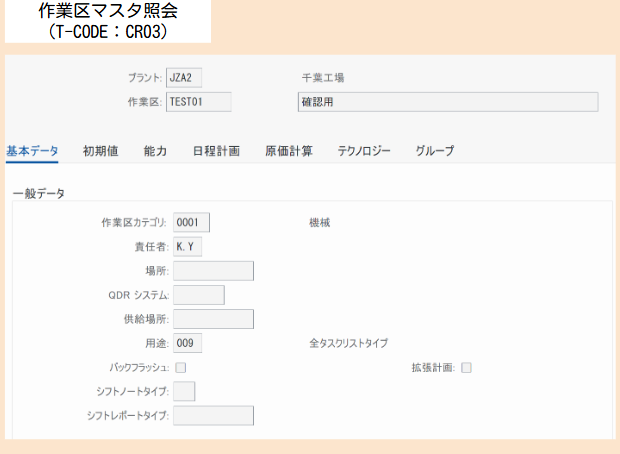Viewport: 620px width, 454px height.
Task: Click the 用途 field showing 009
Action: coord(187,343)
